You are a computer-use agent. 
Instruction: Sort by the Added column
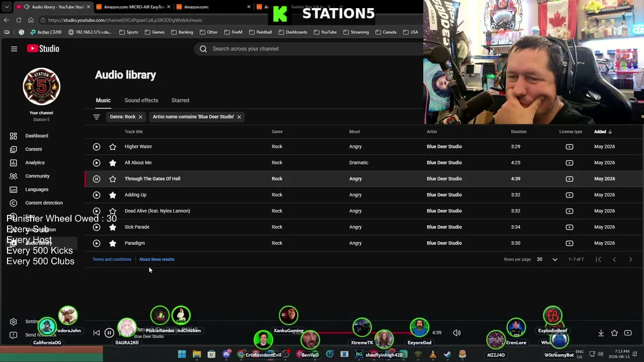tap(603, 132)
